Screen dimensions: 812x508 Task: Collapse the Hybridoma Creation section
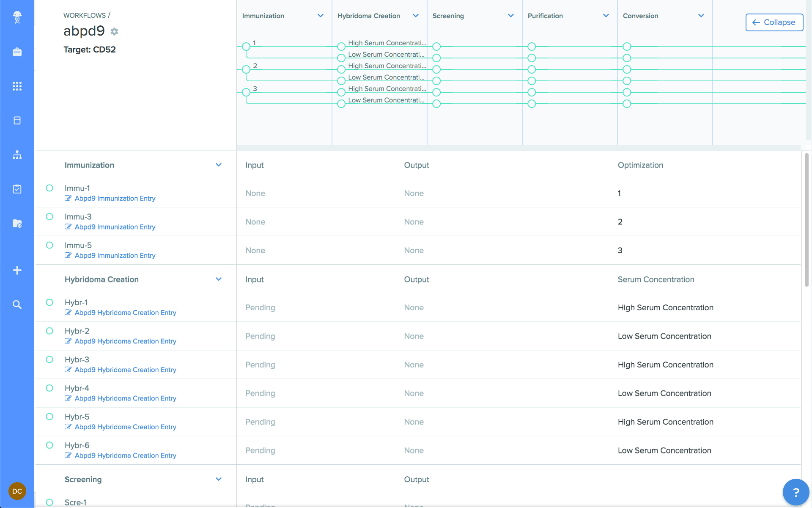219,279
